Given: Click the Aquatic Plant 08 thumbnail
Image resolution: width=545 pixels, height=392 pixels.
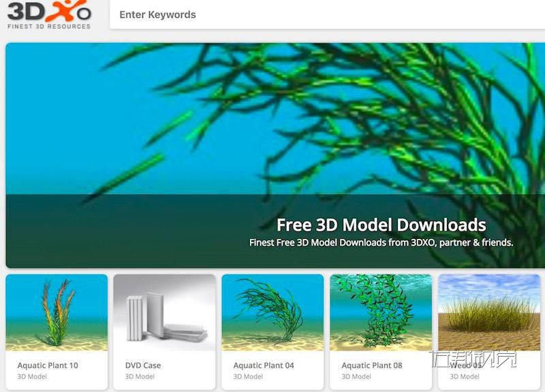Looking at the screenshot, I should pos(380,313).
